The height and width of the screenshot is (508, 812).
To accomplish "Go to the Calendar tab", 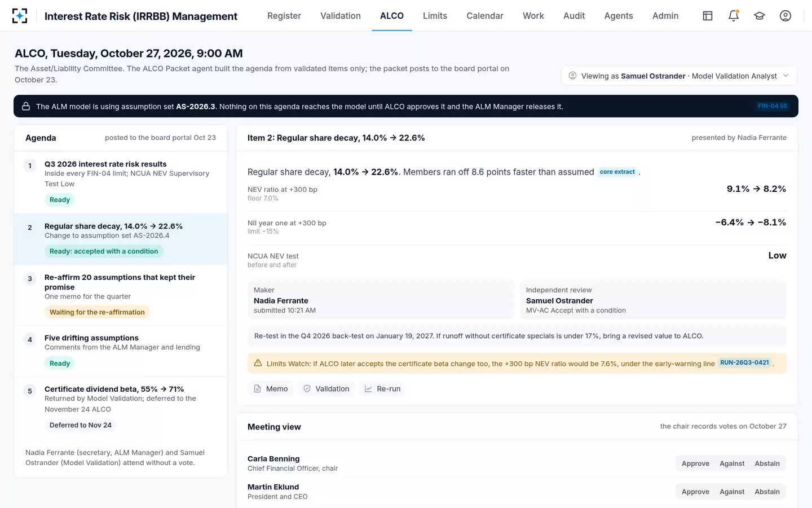I will point(485,16).
